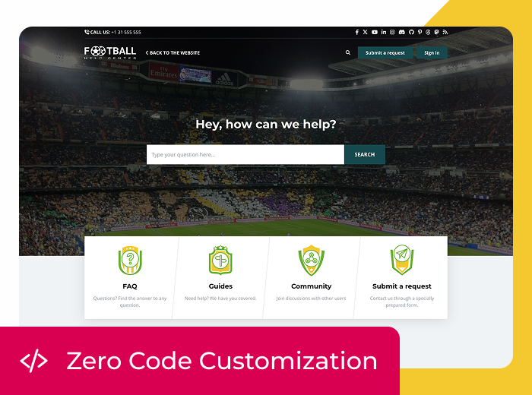Open the FAQ category card
The height and width of the screenshot is (395, 532).
130,278
